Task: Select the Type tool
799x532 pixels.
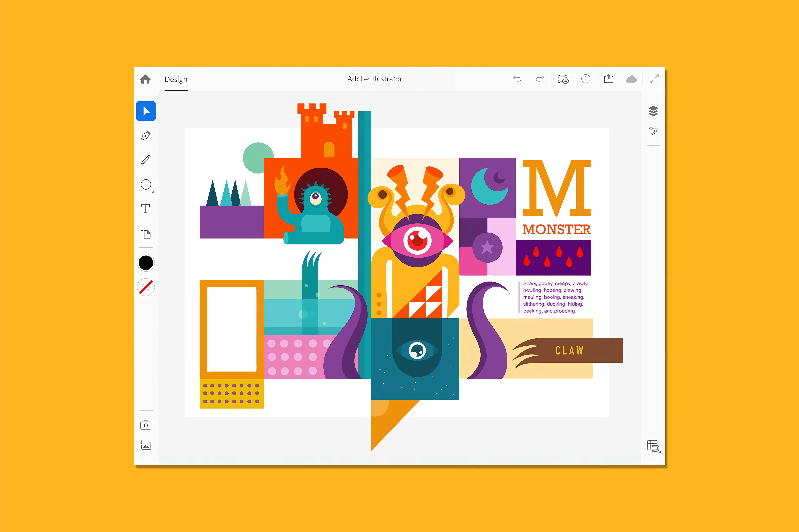Action: 146,209
